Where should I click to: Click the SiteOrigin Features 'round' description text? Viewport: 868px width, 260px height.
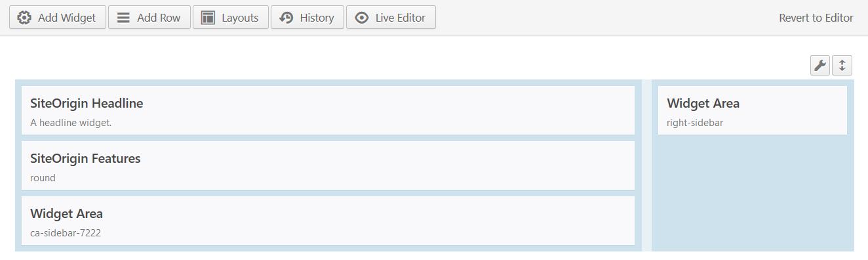pos(43,178)
